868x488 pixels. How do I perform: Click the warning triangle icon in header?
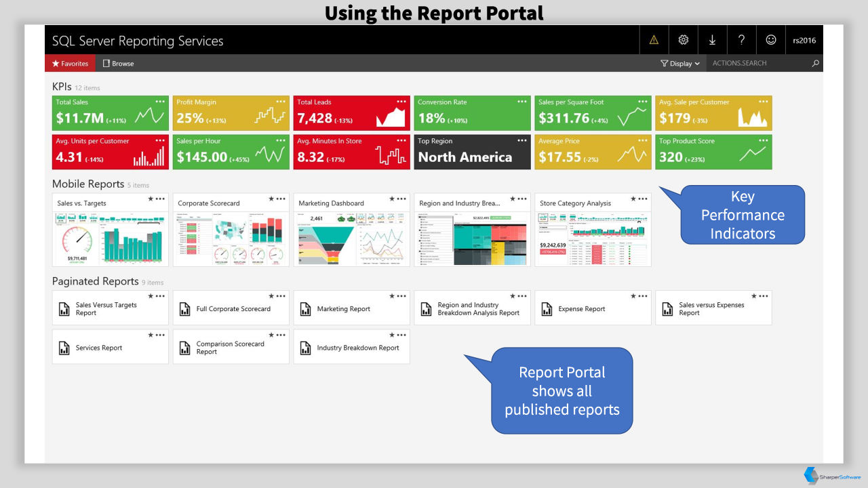coord(654,40)
